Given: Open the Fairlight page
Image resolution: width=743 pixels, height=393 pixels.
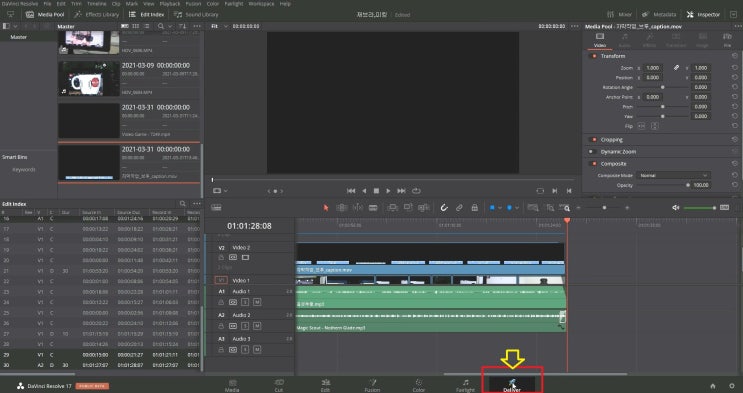Looking at the screenshot, I should click(465, 385).
